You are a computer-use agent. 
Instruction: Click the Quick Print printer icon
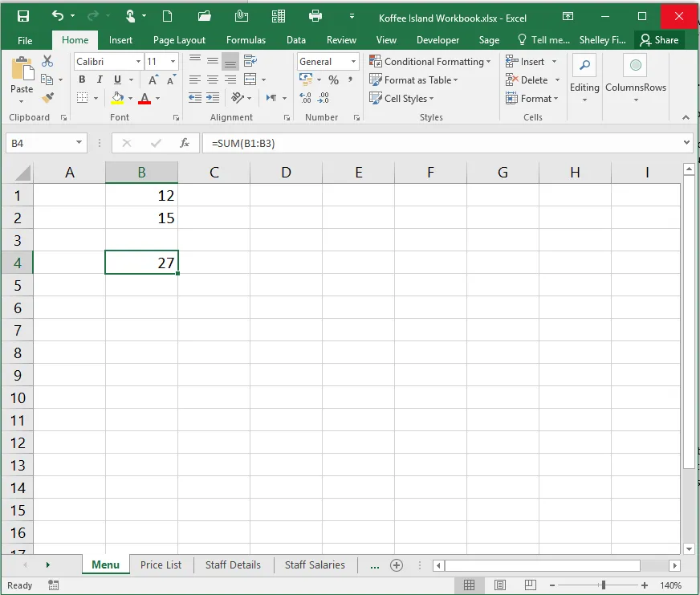click(x=315, y=16)
